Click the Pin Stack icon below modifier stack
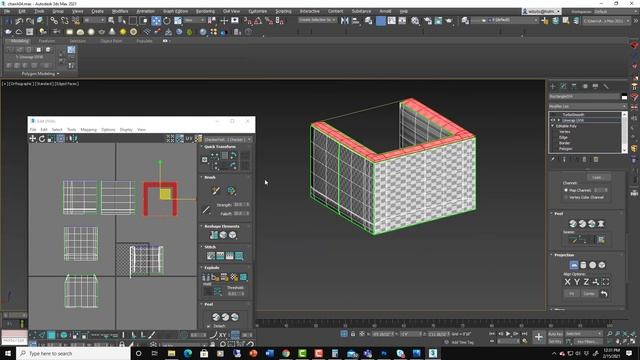The width and height of the screenshot is (640, 360). click(553, 160)
